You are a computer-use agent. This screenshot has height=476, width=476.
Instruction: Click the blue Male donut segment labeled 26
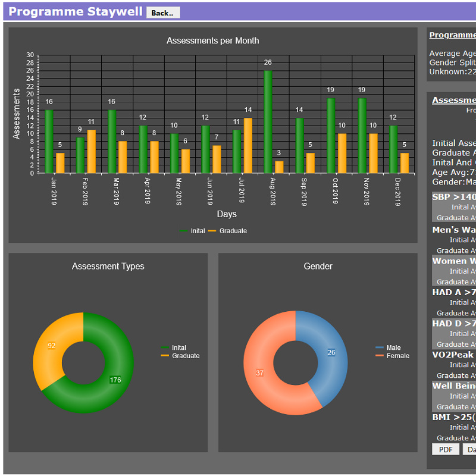coord(327,351)
